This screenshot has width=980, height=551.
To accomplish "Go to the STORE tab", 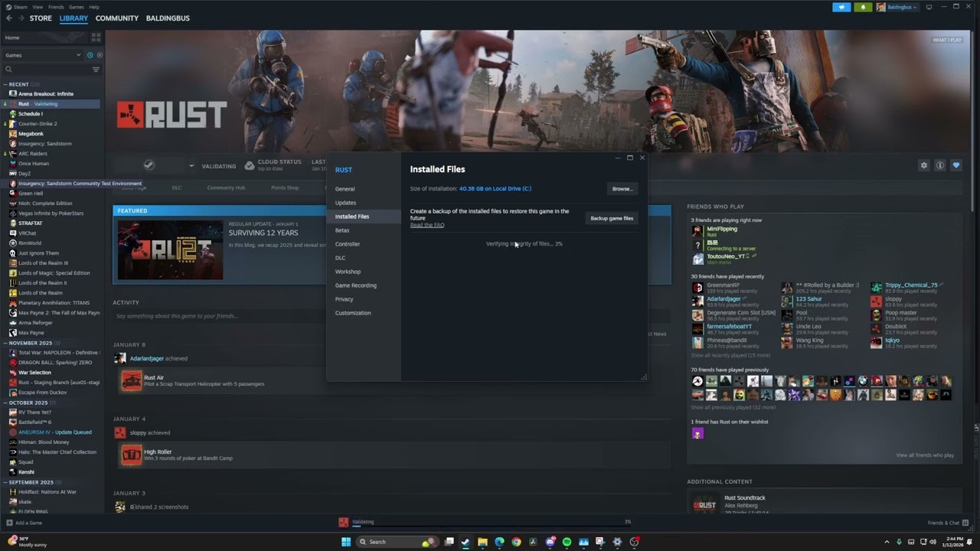I will 41,18.
